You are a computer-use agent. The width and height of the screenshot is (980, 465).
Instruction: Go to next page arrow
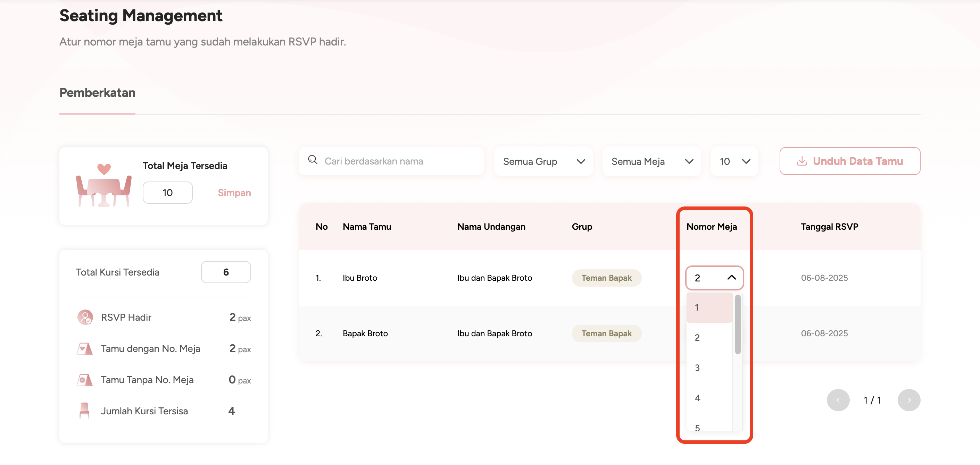click(908, 400)
